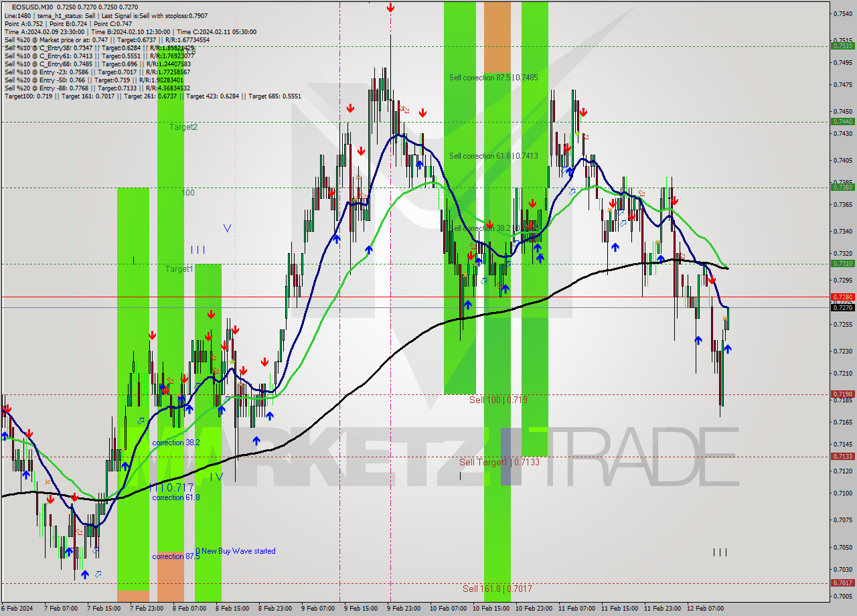
Task: Click the 'Target1' chart label
Action: [x=179, y=268]
